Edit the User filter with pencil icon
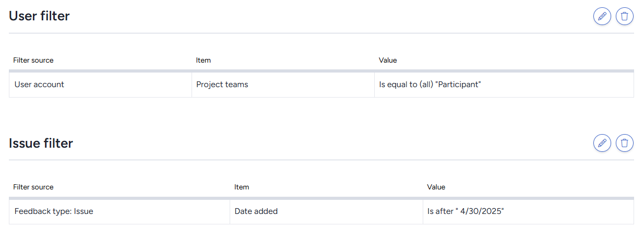644x239 pixels. point(602,16)
